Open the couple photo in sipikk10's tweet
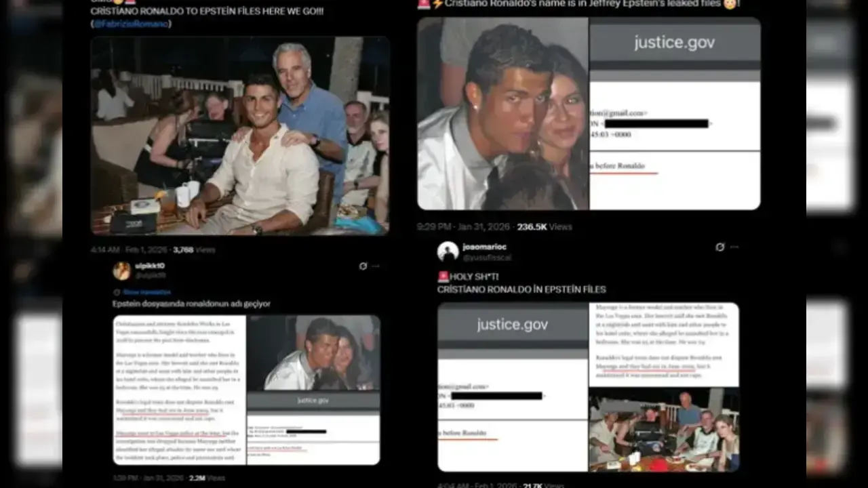 click(313, 353)
